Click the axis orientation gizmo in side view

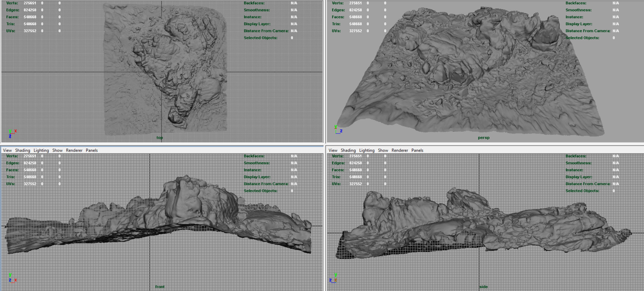[333, 278]
